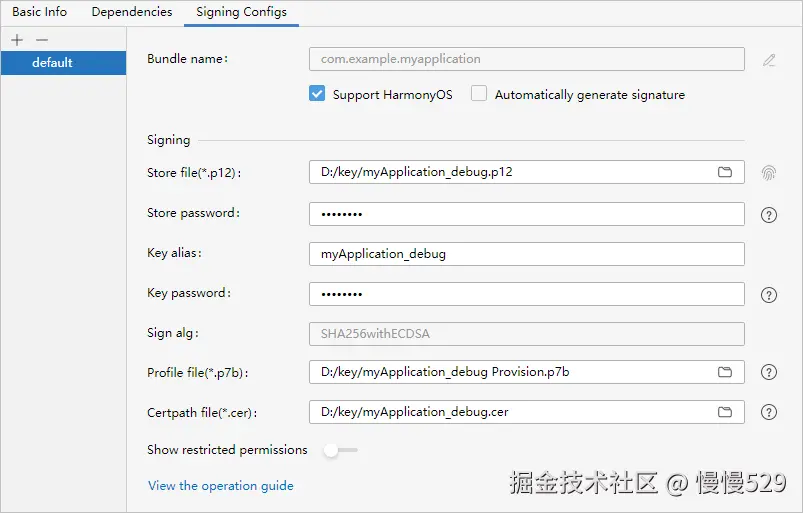The height and width of the screenshot is (513, 803).
Task: Click the "Certpath file(*.cer):" label
Action: (x=202, y=413)
